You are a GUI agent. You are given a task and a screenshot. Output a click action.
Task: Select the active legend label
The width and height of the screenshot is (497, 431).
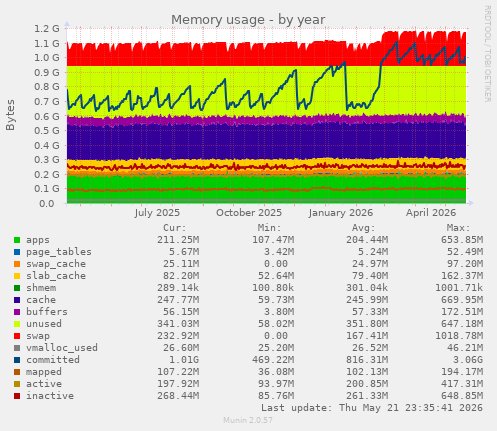[44, 384]
